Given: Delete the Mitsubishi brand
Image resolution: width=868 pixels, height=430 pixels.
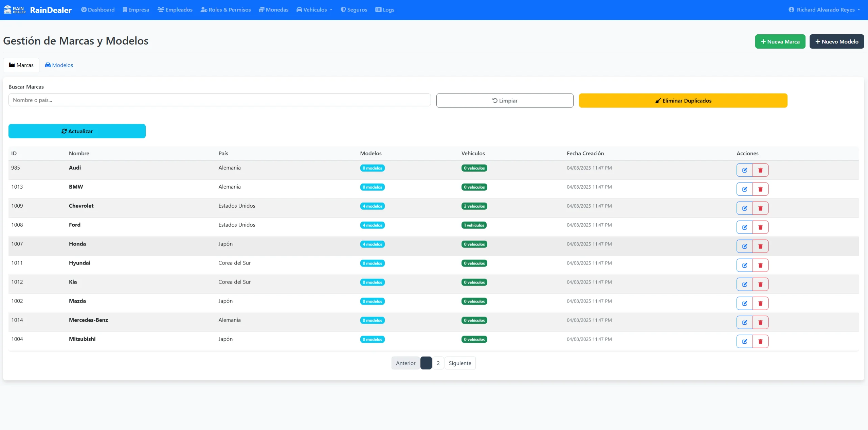Looking at the screenshot, I should pyautogui.click(x=760, y=341).
